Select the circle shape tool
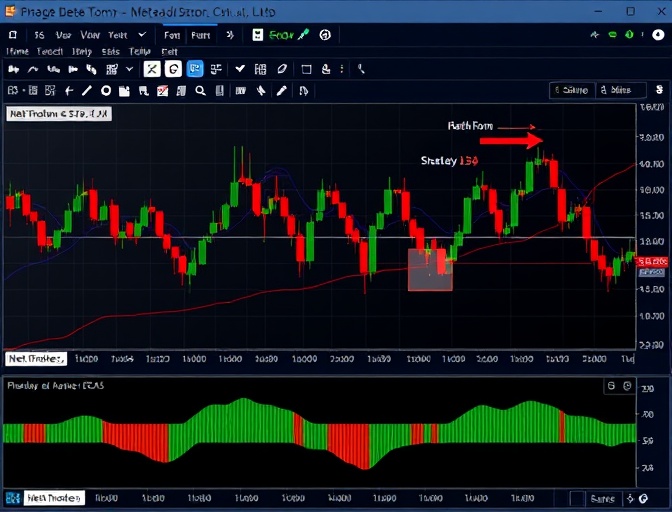 106,91
